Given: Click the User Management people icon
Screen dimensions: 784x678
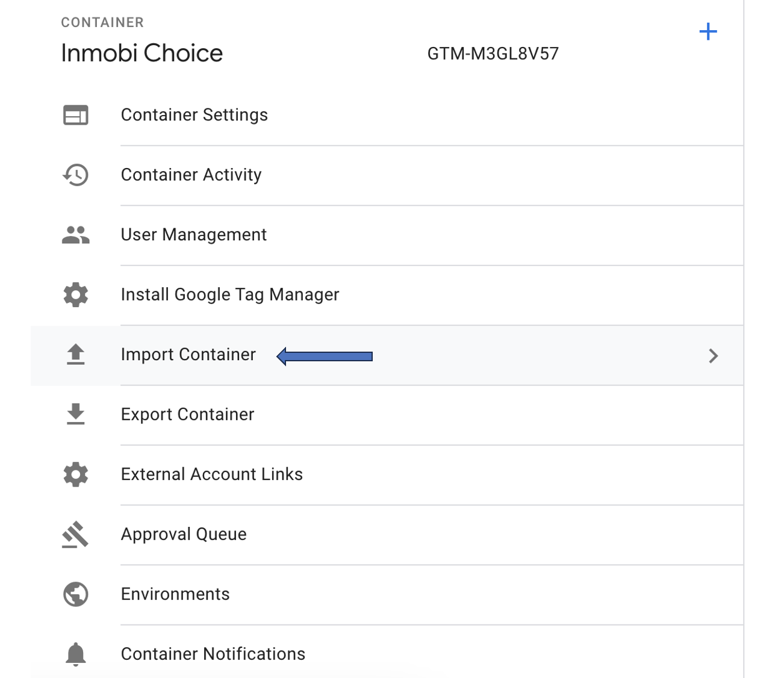Looking at the screenshot, I should tap(76, 235).
